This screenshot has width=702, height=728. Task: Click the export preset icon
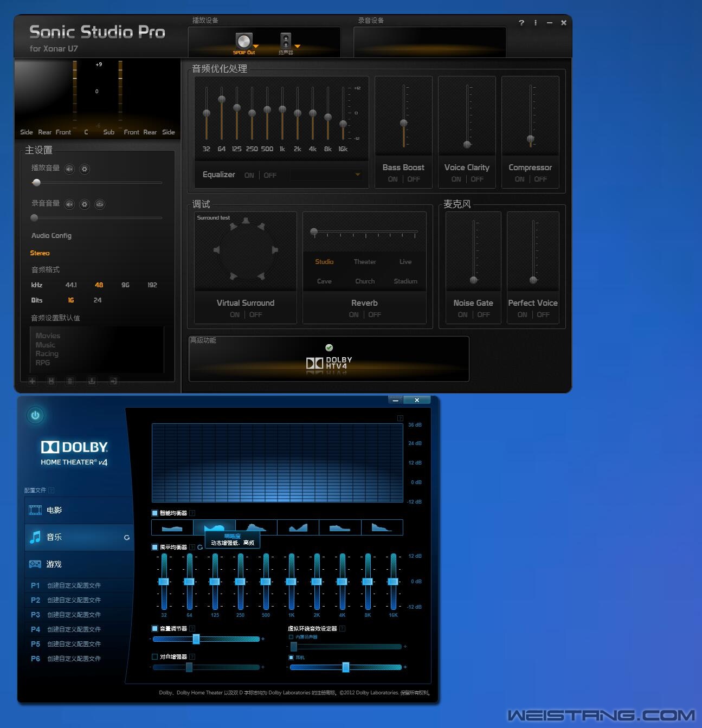(x=113, y=381)
